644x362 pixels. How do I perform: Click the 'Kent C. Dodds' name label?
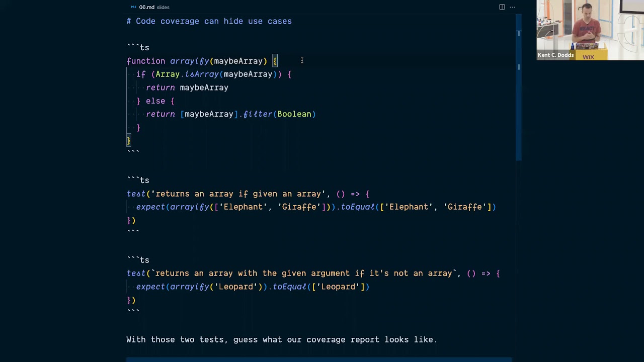point(555,55)
